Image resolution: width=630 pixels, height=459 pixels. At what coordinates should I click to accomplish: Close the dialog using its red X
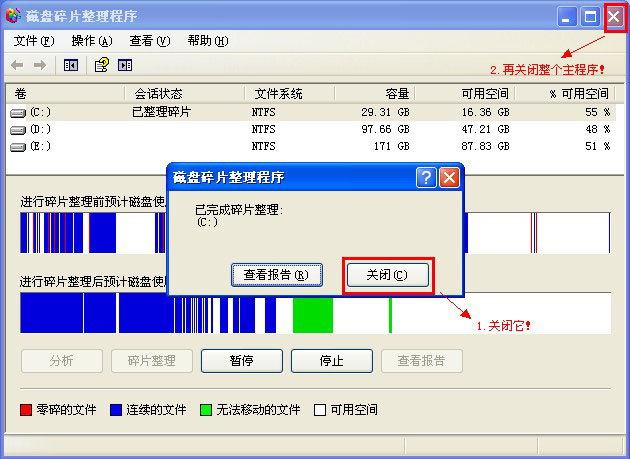click(x=449, y=177)
